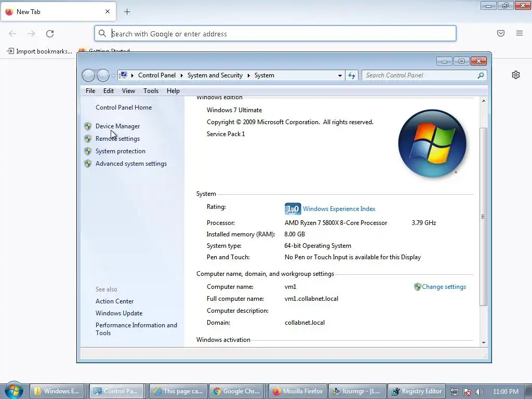The image size is (532, 399).
Task: Click the Control Panel forward arrow button
Action: click(103, 75)
